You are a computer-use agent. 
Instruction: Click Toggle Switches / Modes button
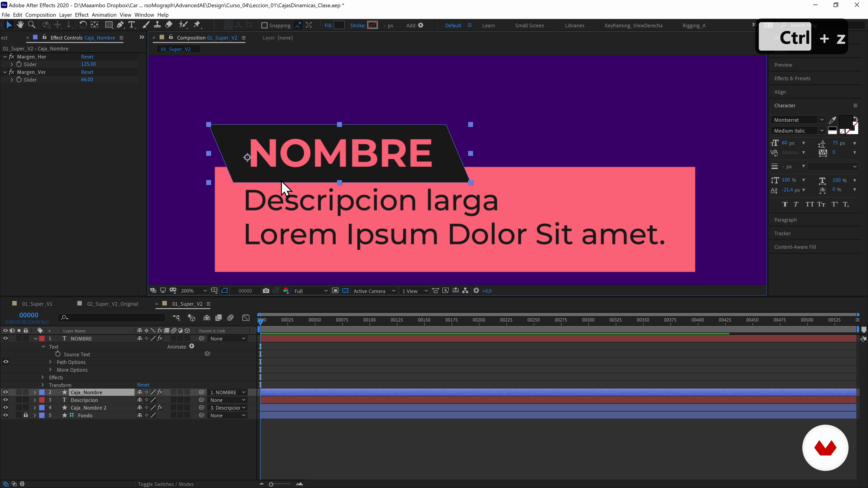165,484
